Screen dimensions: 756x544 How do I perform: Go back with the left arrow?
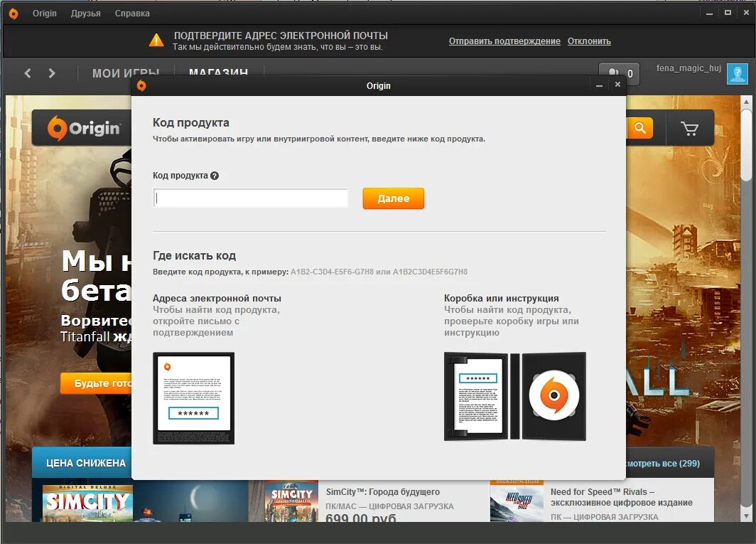28,73
